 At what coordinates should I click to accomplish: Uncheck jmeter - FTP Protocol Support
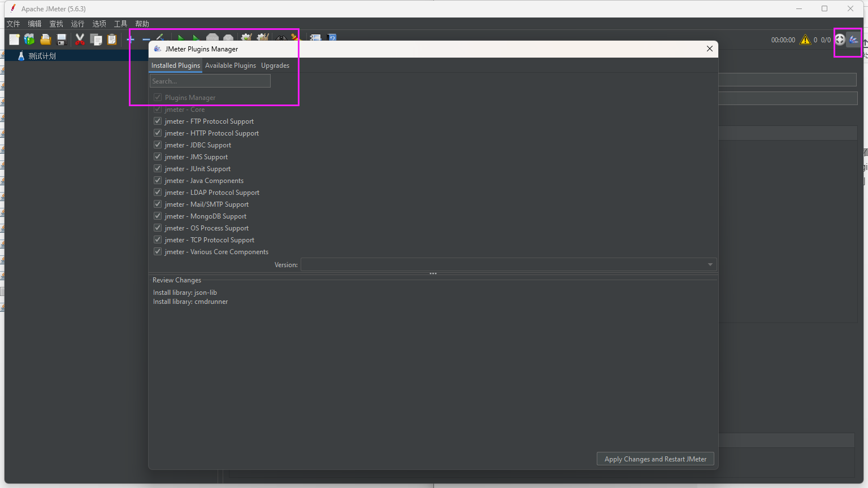pos(158,121)
